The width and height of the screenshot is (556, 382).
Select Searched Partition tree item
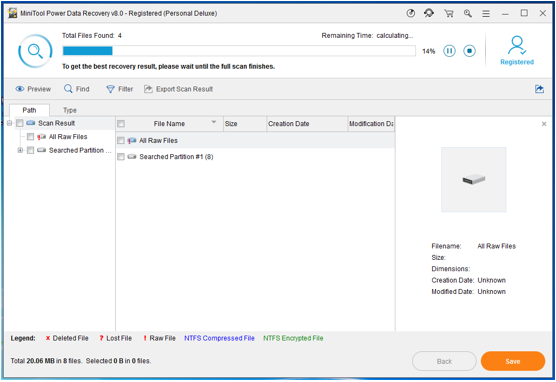pos(80,150)
